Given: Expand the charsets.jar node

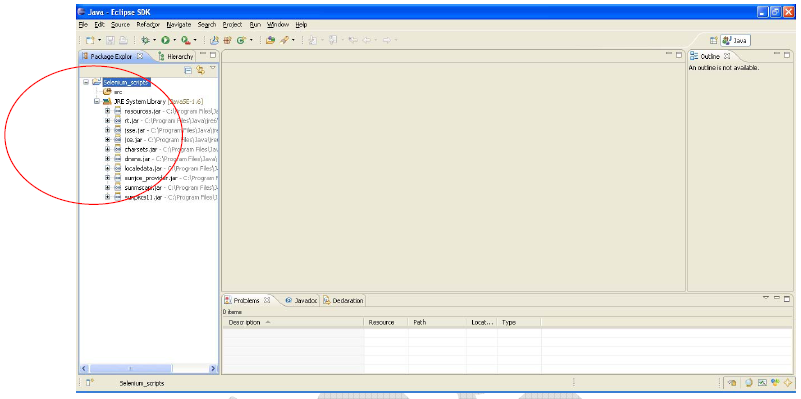Looking at the screenshot, I should (108, 149).
